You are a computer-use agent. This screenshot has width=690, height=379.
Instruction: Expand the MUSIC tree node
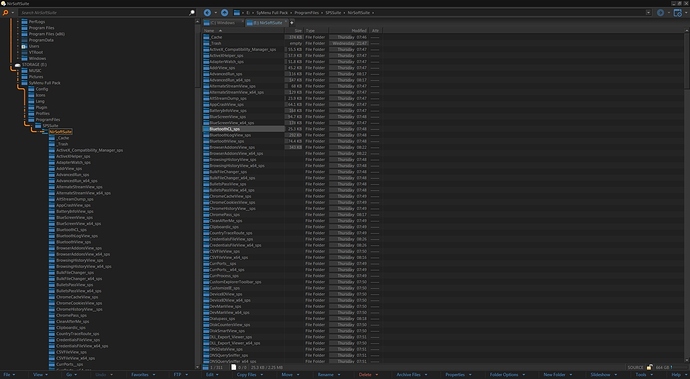tap(18, 70)
